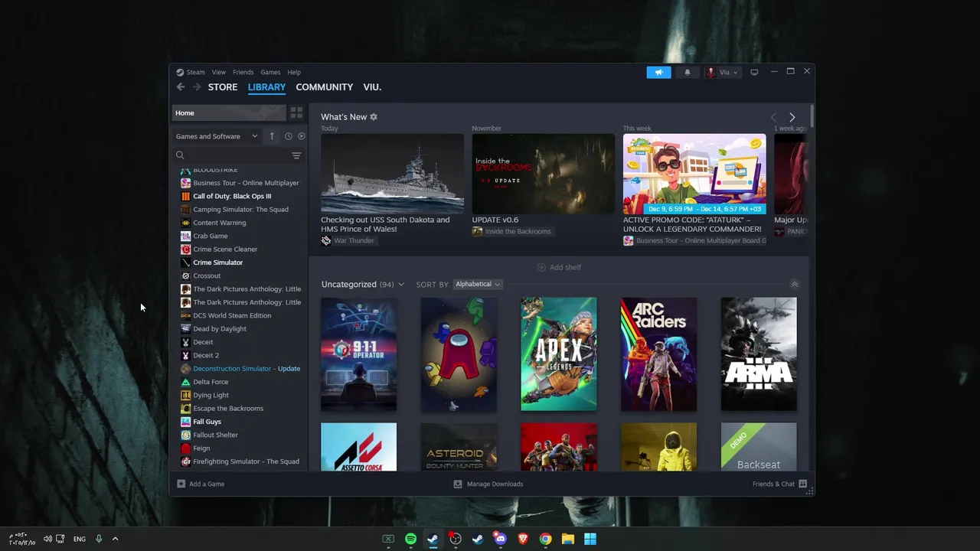The image size is (980, 551).
Task: Open the 911 Operator game cover
Action: [x=359, y=354]
